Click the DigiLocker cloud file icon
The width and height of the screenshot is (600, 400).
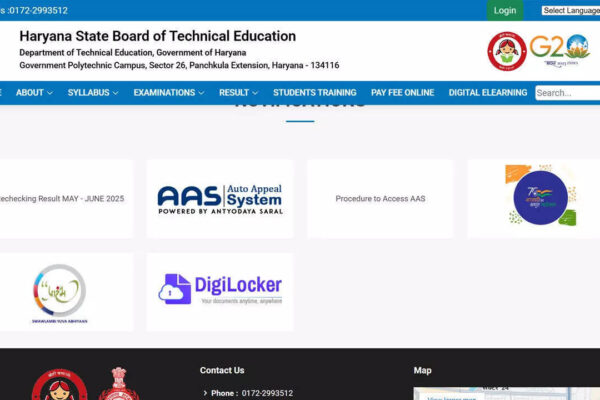coord(175,289)
